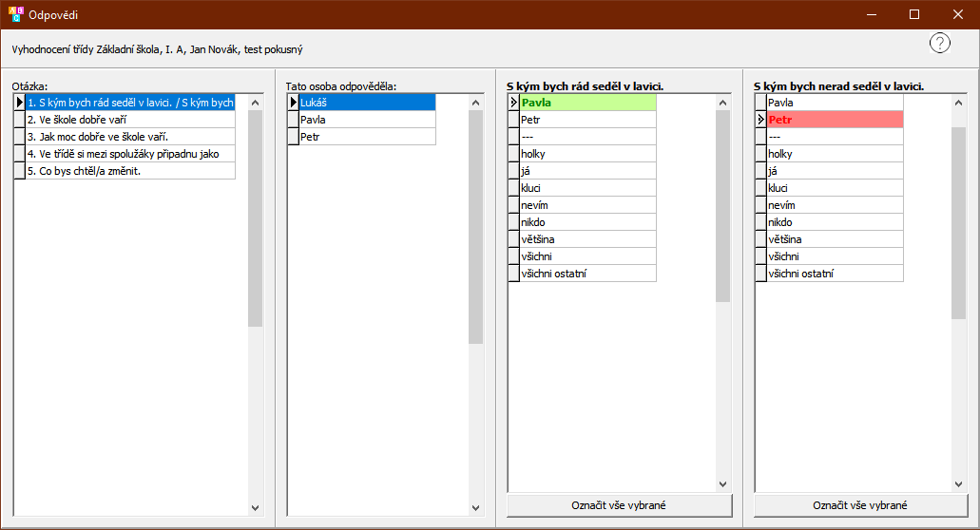Select respondent Pavla in 'Tato osoba odpověděla' list

pos(367,120)
